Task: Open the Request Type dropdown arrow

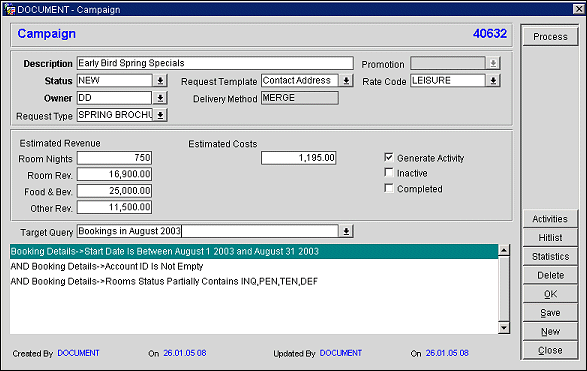Action: tap(160, 115)
